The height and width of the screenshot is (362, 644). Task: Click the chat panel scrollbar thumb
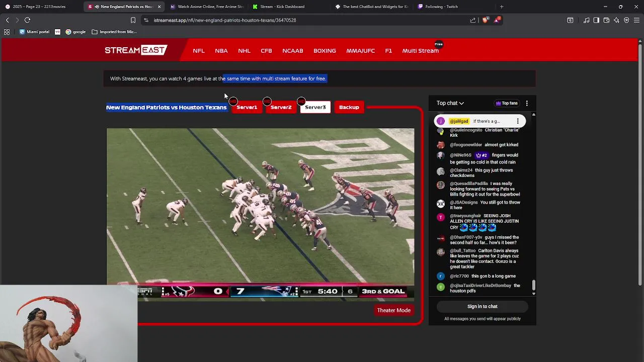[534, 285]
